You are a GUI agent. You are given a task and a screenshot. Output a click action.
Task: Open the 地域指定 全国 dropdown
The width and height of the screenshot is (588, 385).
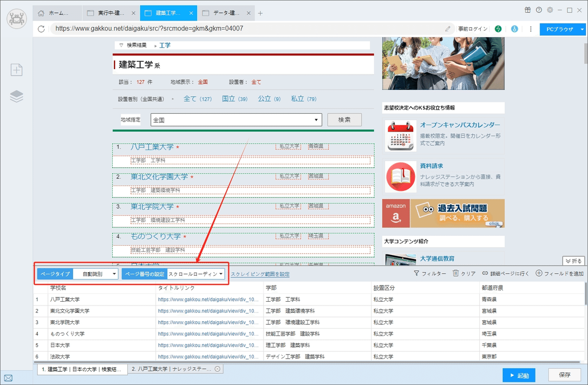pyautogui.click(x=236, y=120)
